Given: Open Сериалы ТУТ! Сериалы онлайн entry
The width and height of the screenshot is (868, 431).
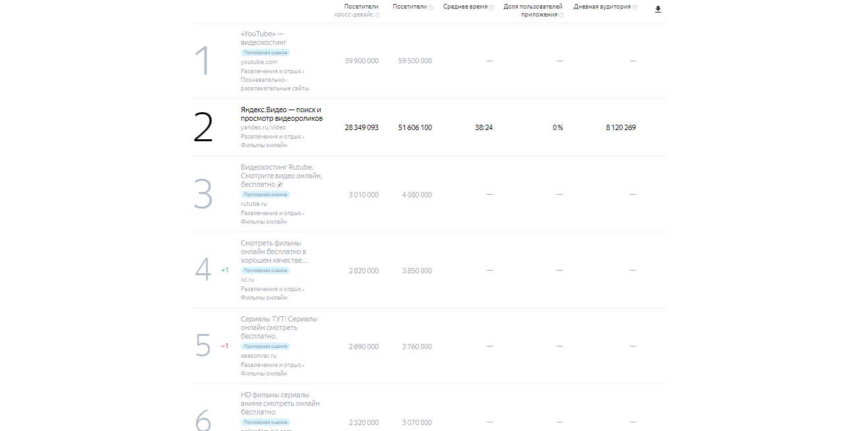Looking at the screenshot, I should pos(279,327).
